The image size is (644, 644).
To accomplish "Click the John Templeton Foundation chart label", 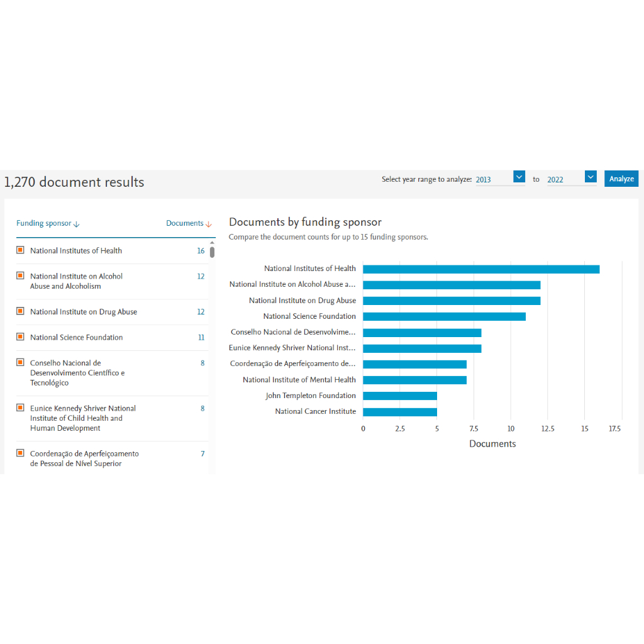I will pyautogui.click(x=311, y=396).
